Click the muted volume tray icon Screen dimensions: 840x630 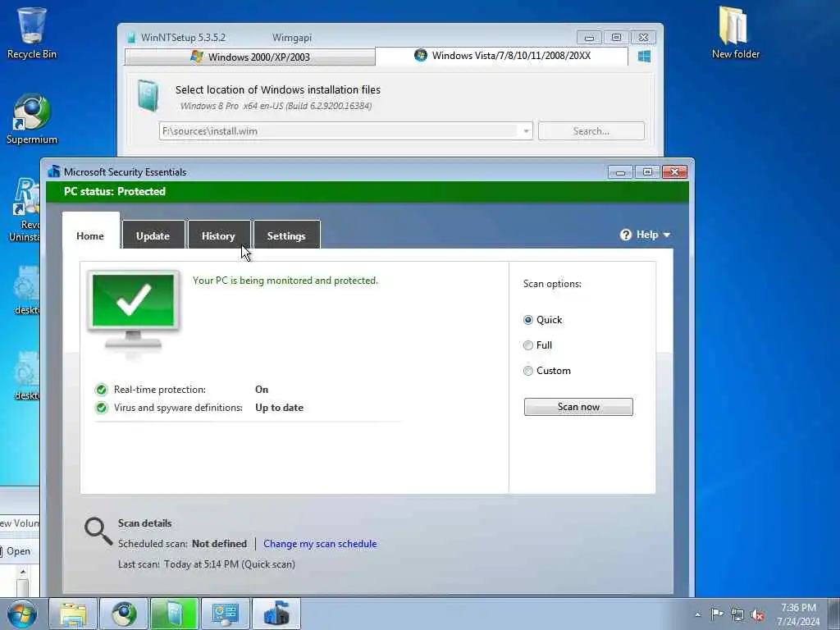click(757, 614)
